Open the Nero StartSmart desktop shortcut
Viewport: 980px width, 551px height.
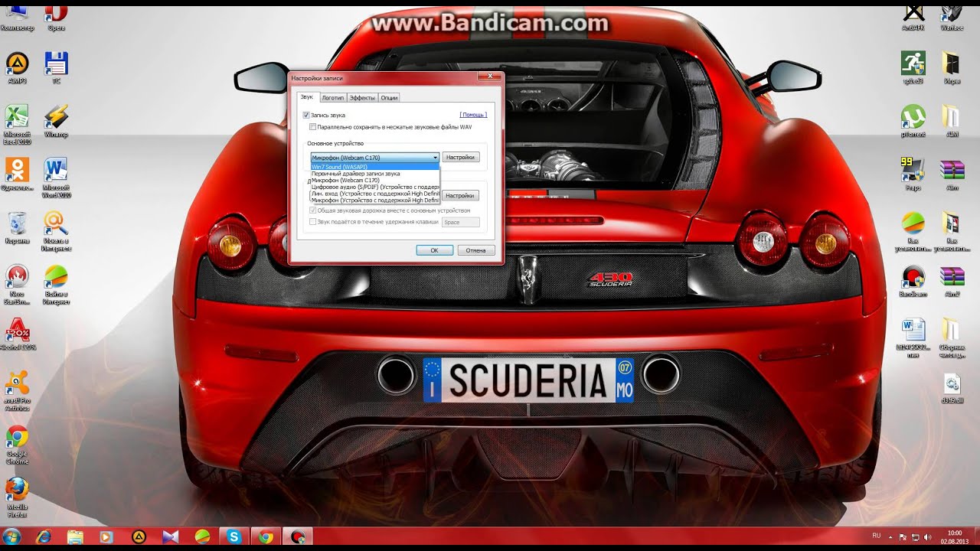point(17,285)
